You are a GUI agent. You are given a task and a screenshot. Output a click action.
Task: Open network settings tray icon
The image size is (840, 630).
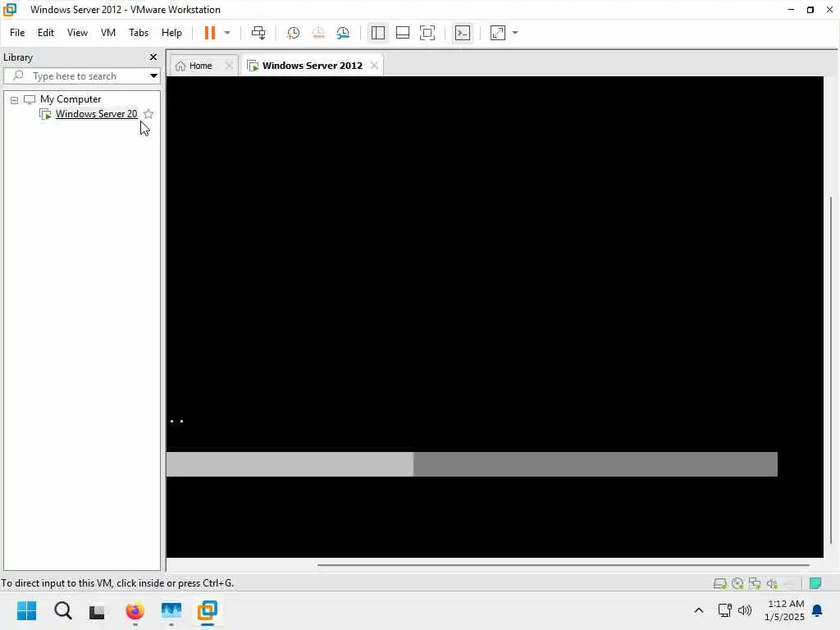(725, 610)
